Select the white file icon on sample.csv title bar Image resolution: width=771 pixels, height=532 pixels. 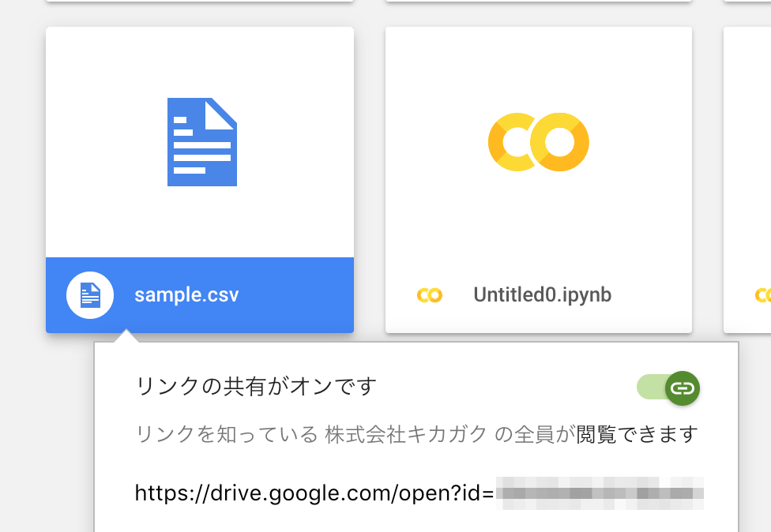[89, 294]
